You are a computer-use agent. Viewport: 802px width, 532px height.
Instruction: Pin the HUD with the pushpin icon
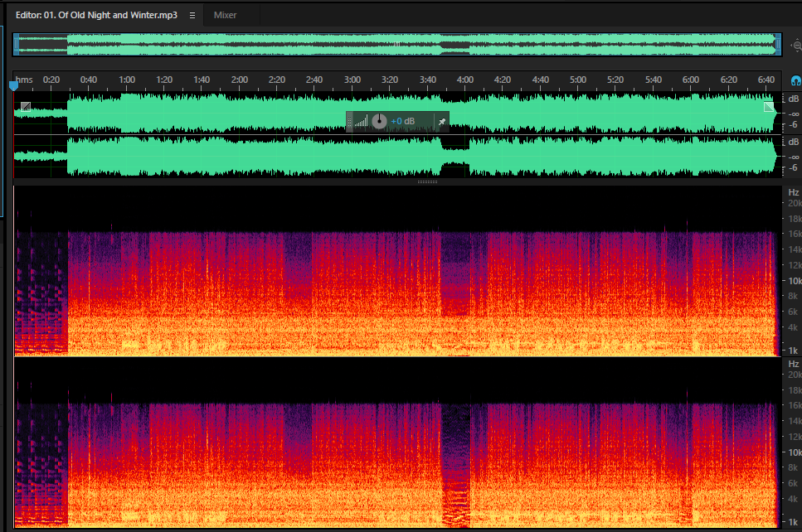point(442,122)
